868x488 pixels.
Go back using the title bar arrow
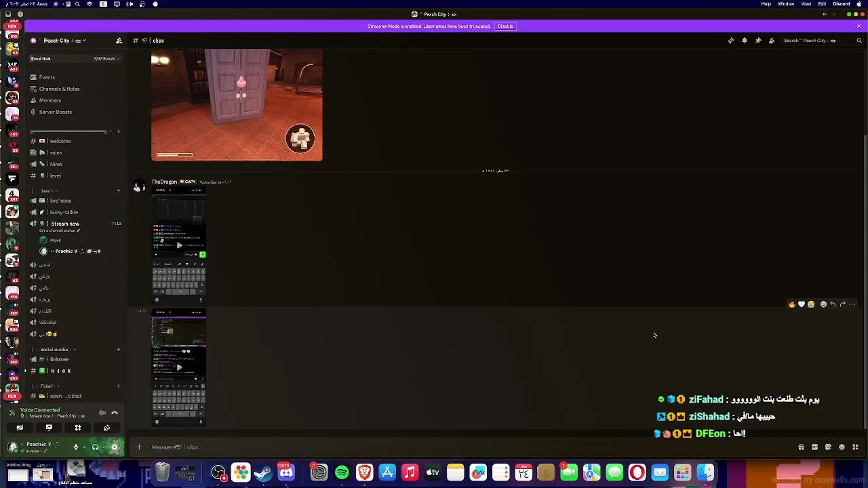(x=825, y=14)
